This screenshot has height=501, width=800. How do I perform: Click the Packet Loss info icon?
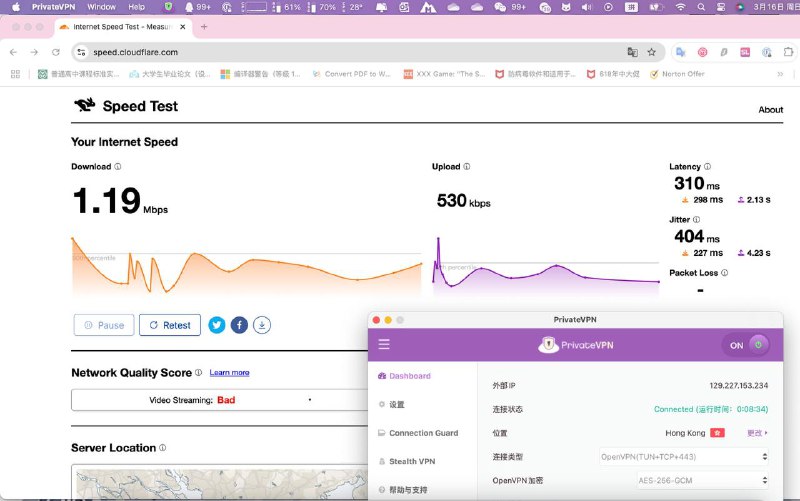[x=724, y=272]
